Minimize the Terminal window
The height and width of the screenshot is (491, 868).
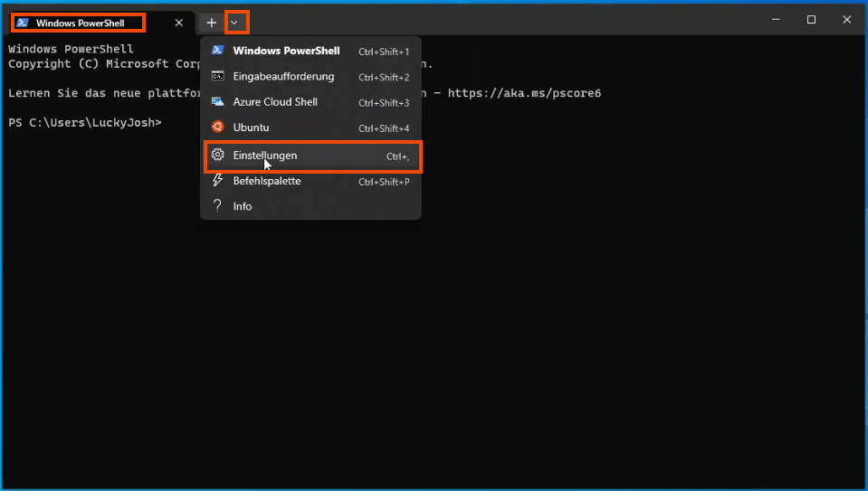(x=776, y=19)
